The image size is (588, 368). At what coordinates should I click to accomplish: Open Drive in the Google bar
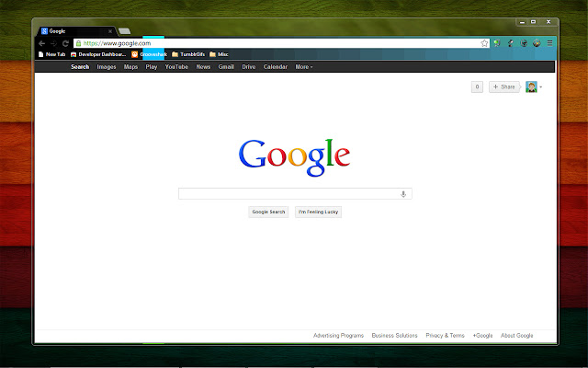pyautogui.click(x=249, y=67)
